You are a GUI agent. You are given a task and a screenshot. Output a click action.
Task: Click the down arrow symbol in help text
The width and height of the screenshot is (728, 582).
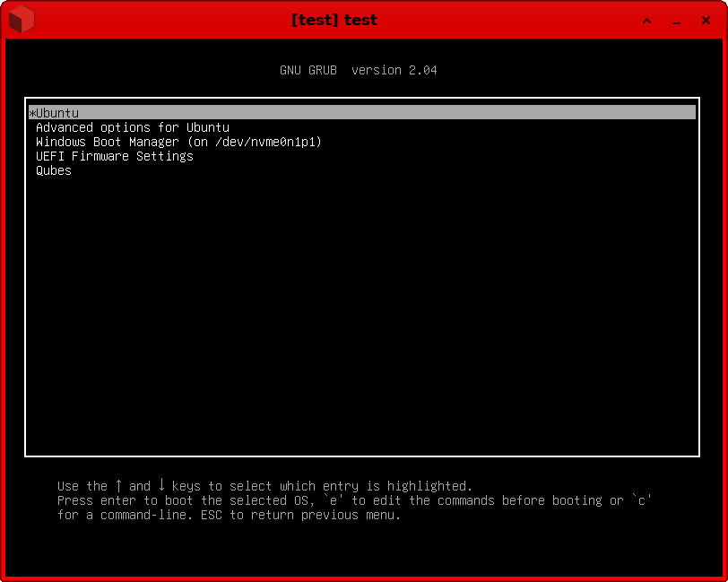point(161,486)
